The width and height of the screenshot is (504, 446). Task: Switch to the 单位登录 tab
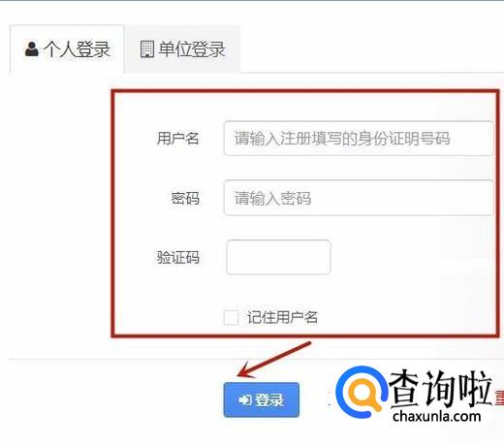(183, 48)
